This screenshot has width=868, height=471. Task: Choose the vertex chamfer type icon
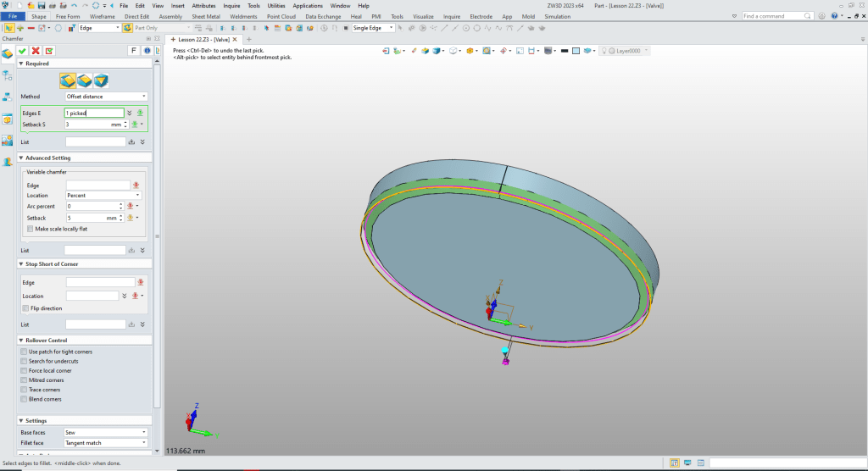pyautogui.click(x=101, y=80)
